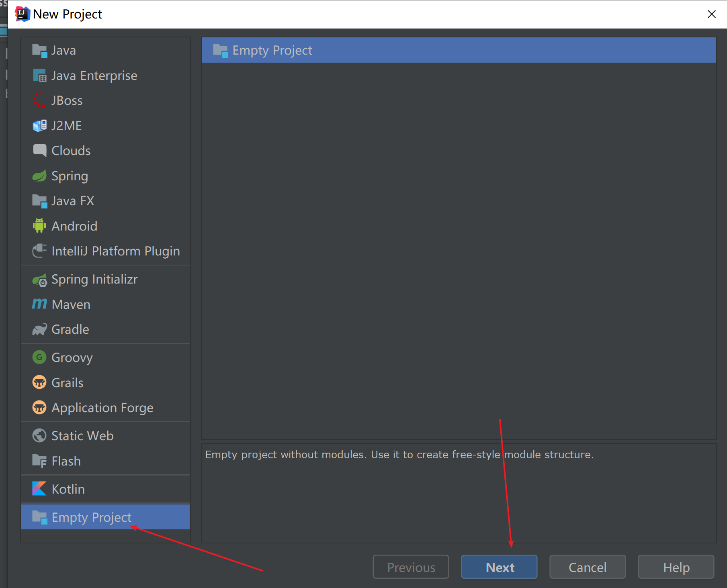
Task: Click the Gradle elephant icon
Action: (x=39, y=329)
